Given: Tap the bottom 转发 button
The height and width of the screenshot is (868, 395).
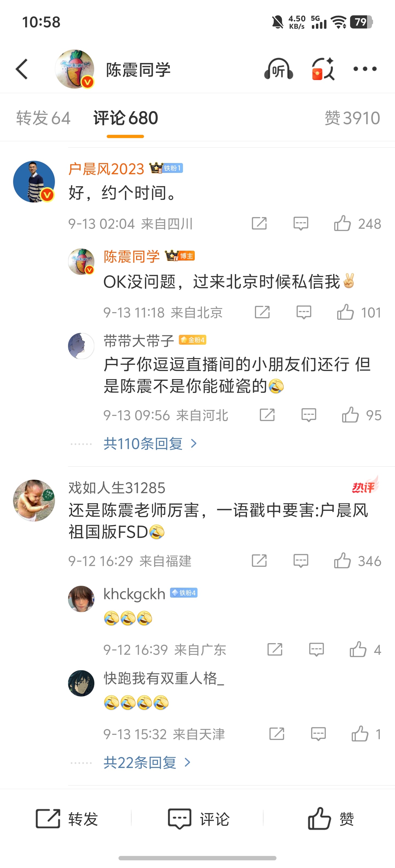Looking at the screenshot, I should (x=67, y=819).
